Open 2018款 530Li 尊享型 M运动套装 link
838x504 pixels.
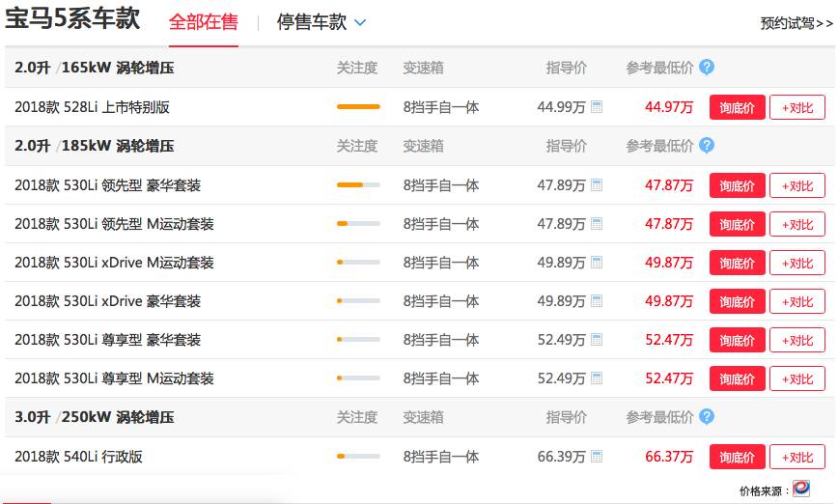(x=114, y=378)
